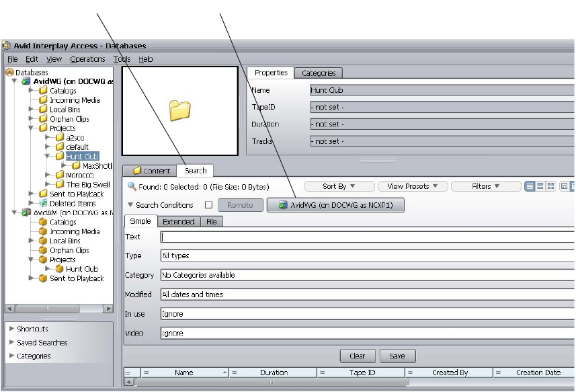The image size is (576, 392).
Task: Click the AvidAM database icon in tree
Action: tap(26, 212)
